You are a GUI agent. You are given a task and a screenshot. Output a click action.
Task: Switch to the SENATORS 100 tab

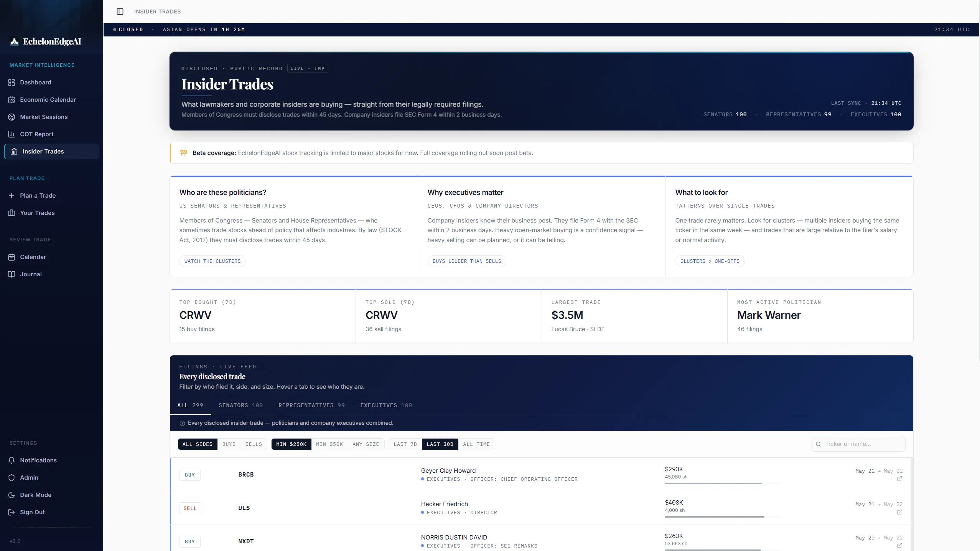click(241, 406)
